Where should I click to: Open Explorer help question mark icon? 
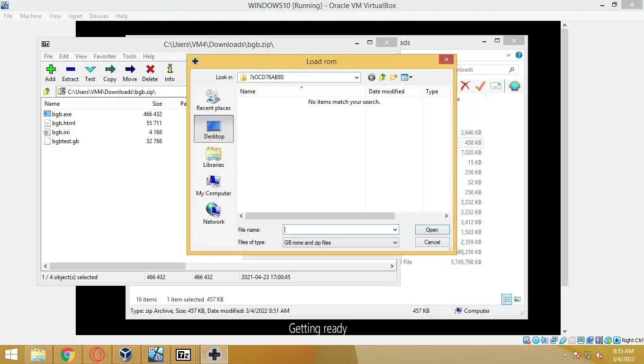[x=519, y=55]
